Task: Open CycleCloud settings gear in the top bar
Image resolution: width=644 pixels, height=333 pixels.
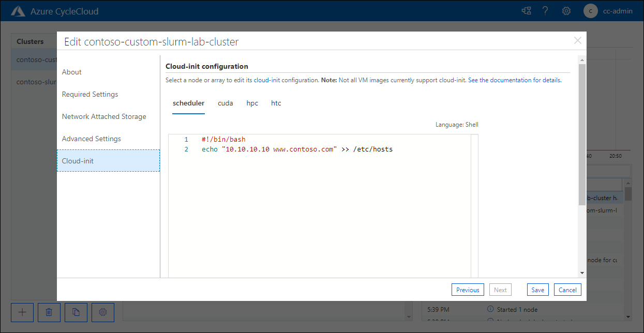Action: tap(566, 10)
